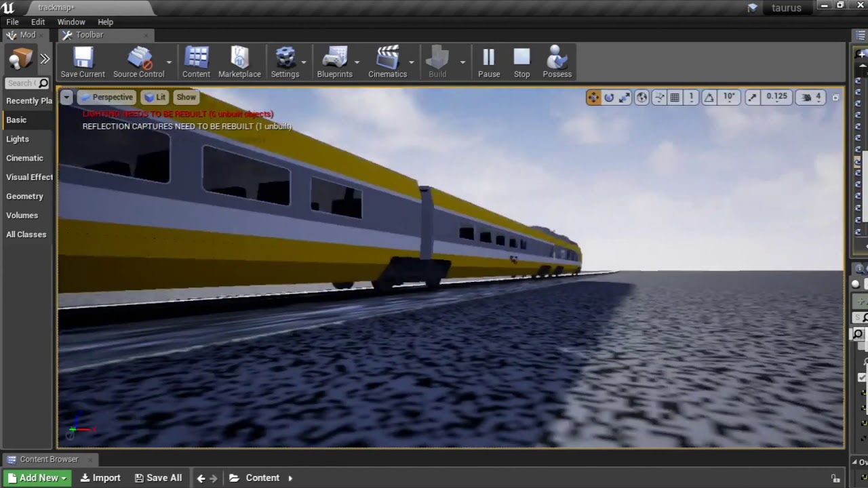The height and width of the screenshot is (488, 868).
Task: Select the Visual Effects category
Action: point(28,177)
